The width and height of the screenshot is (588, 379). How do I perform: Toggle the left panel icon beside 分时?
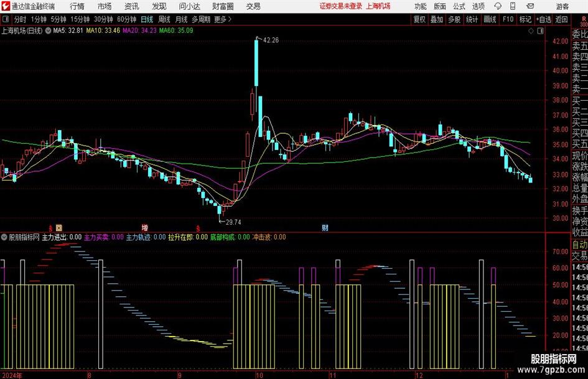point(6,19)
